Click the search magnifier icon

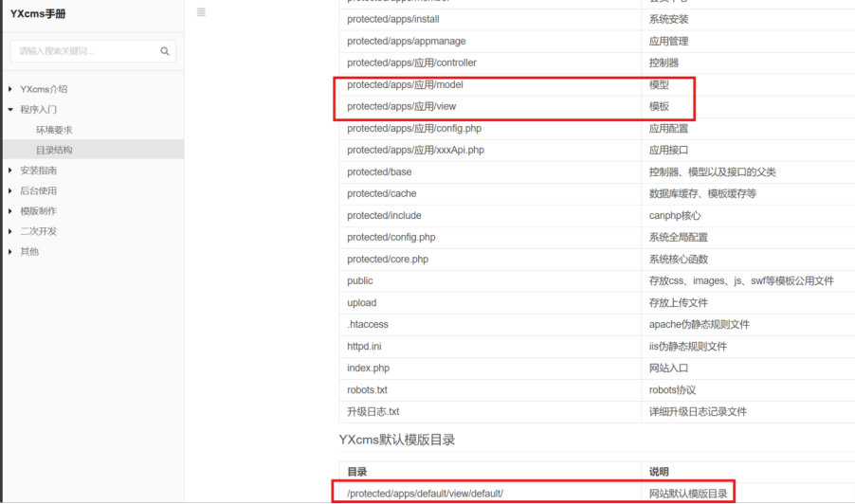165,51
